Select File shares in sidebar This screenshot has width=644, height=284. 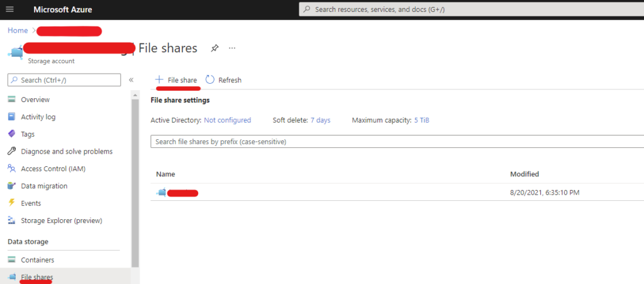pyautogui.click(x=37, y=277)
